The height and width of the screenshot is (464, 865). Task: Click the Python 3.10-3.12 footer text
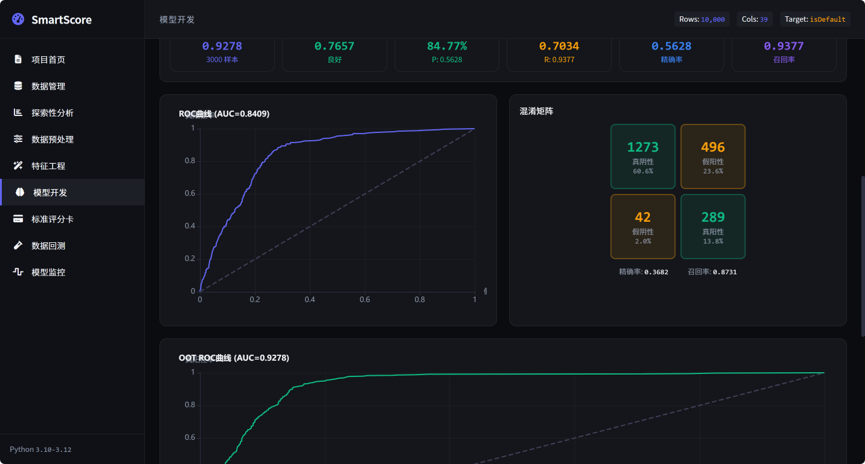[40, 450]
